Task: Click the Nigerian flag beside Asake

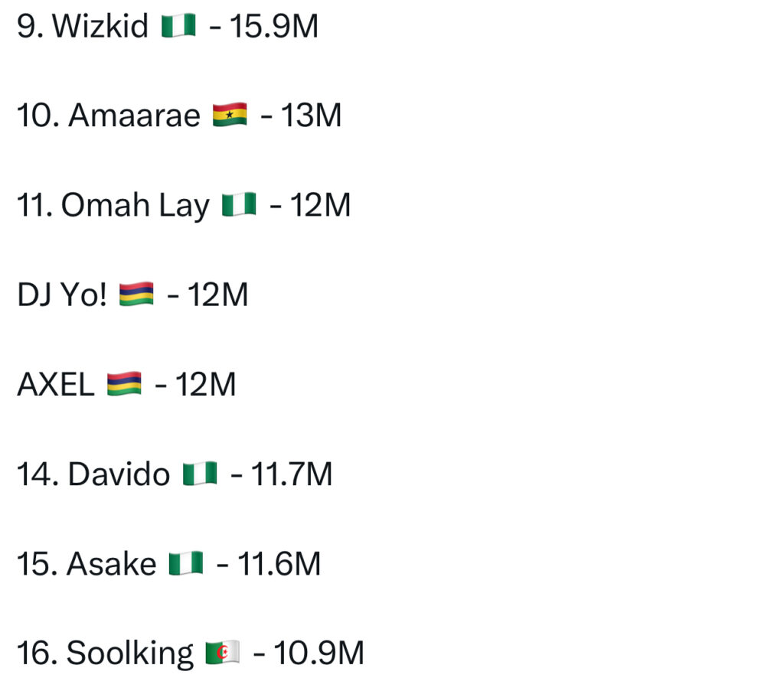Action: click(x=186, y=565)
